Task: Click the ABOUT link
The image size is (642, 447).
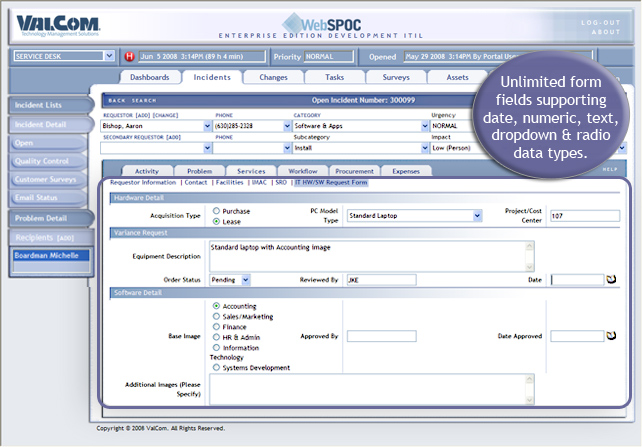Action: click(x=606, y=32)
